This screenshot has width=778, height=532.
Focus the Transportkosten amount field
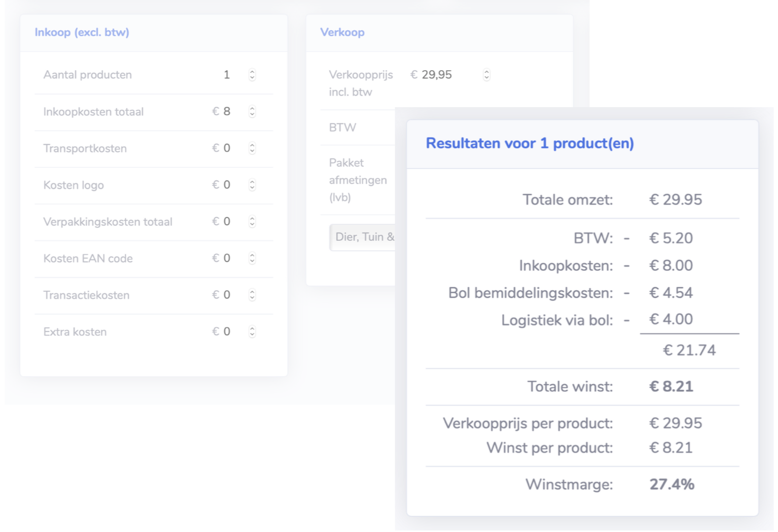[x=227, y=149]
